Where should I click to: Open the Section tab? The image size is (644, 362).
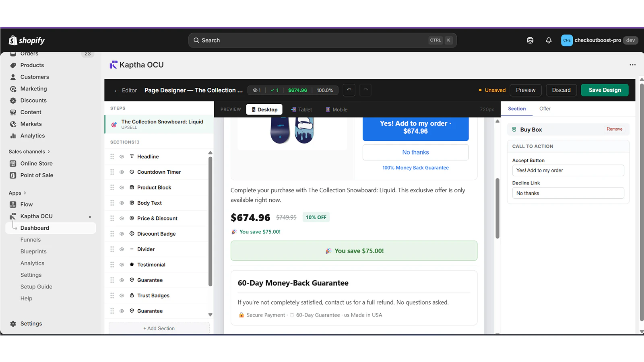pos(517,109)
